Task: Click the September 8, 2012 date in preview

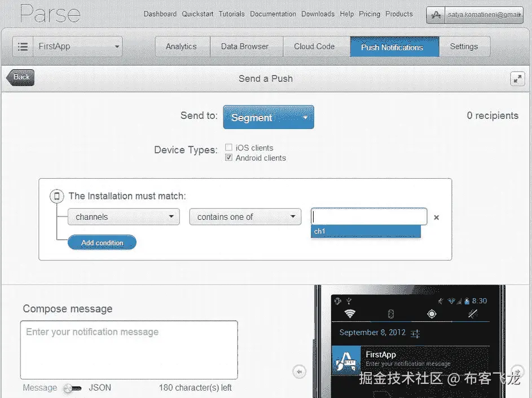Action: [372, 332]
